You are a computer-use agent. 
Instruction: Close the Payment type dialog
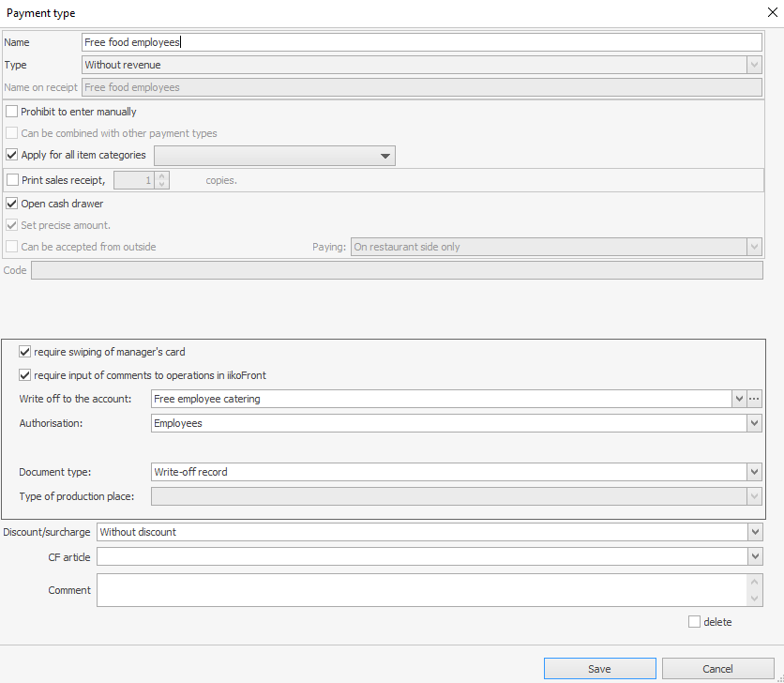771,13
